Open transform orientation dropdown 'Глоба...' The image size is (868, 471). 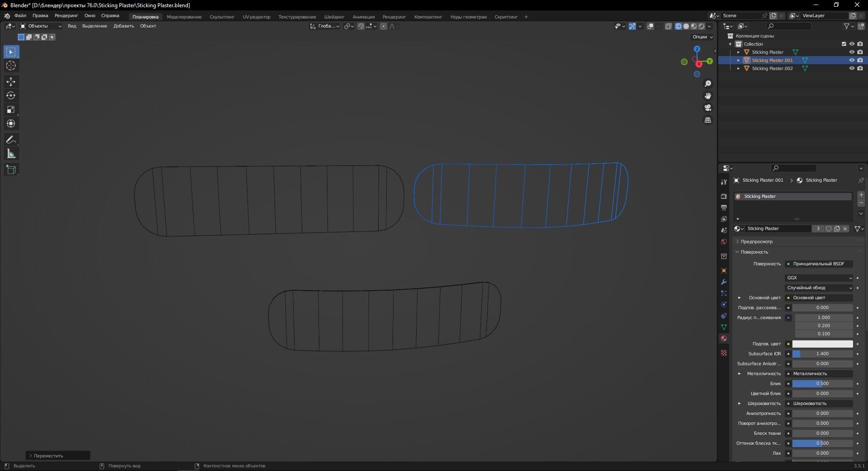pos(325,26)
